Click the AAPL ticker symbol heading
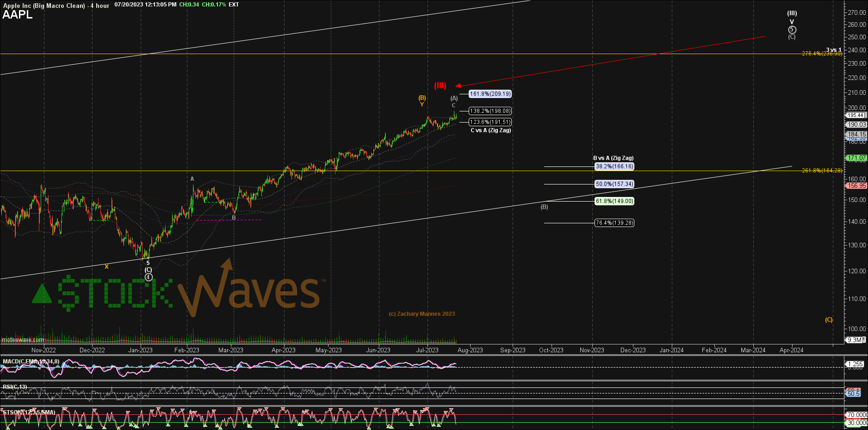The width and height of the screenshot is (868, 430). (x=18, y=15)
